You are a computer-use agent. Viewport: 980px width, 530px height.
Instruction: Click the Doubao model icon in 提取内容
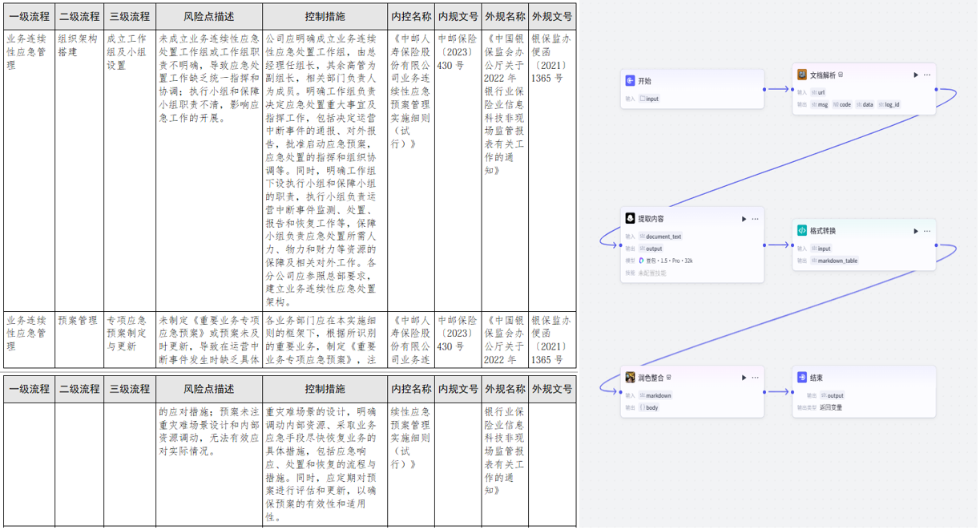point(641,261)
